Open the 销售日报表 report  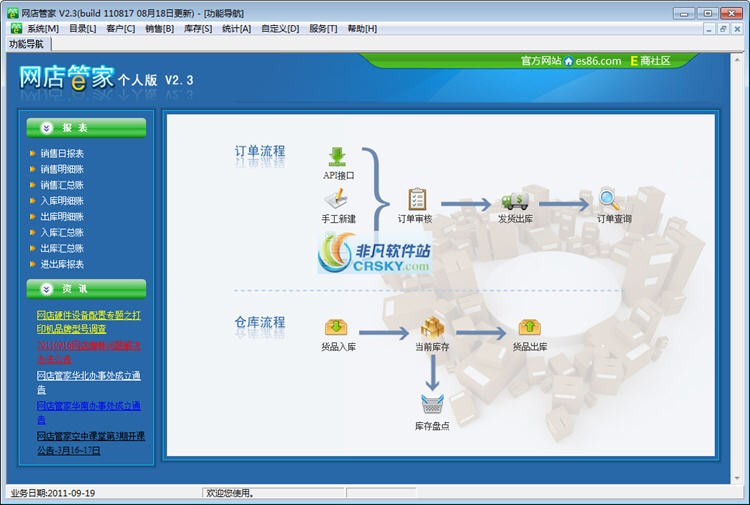pyautogui.click(x=62, y=154)
